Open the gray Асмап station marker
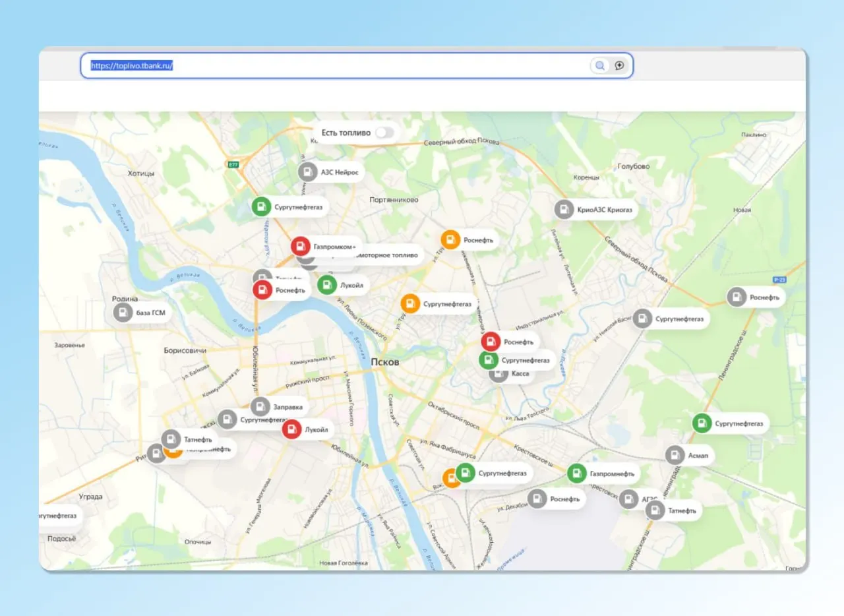This screenshot has height=616, width=844. [675, 455]
